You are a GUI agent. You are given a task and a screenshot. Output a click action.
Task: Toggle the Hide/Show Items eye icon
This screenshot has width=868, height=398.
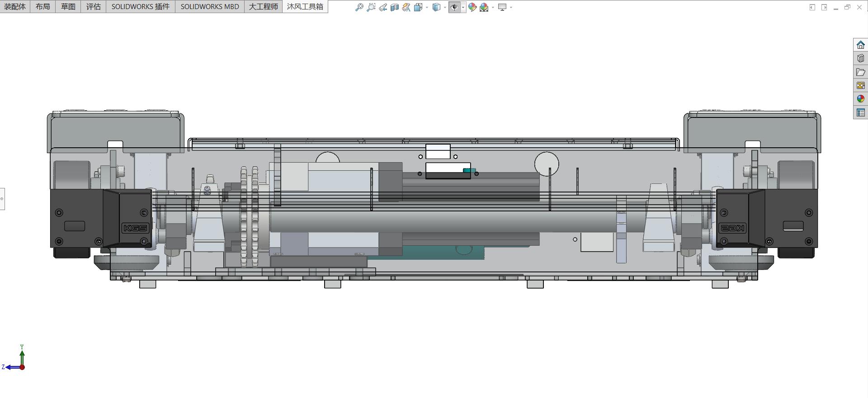pos(454,7)
